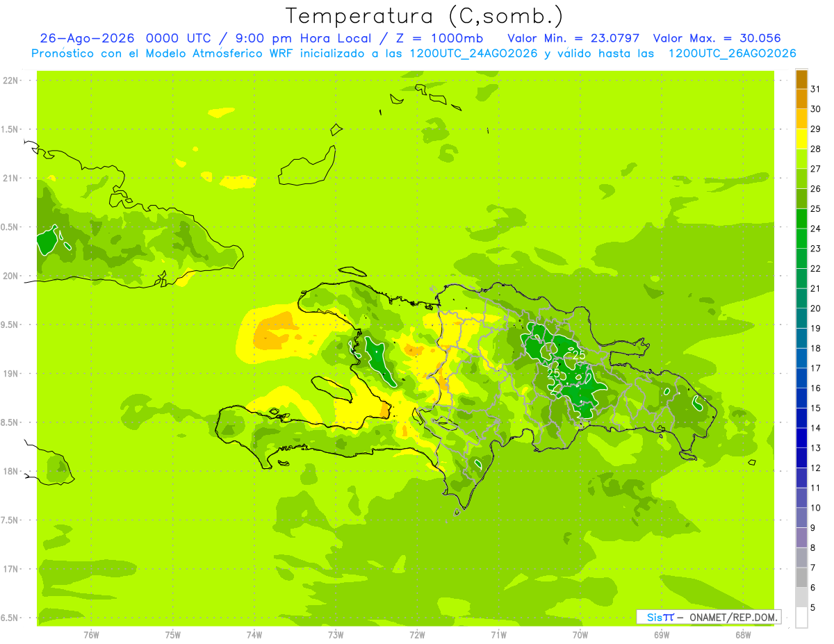This screenshot has height=644, width=834.
Task: Click the "22N" latitude axis label
Action: tap(10, 81)
